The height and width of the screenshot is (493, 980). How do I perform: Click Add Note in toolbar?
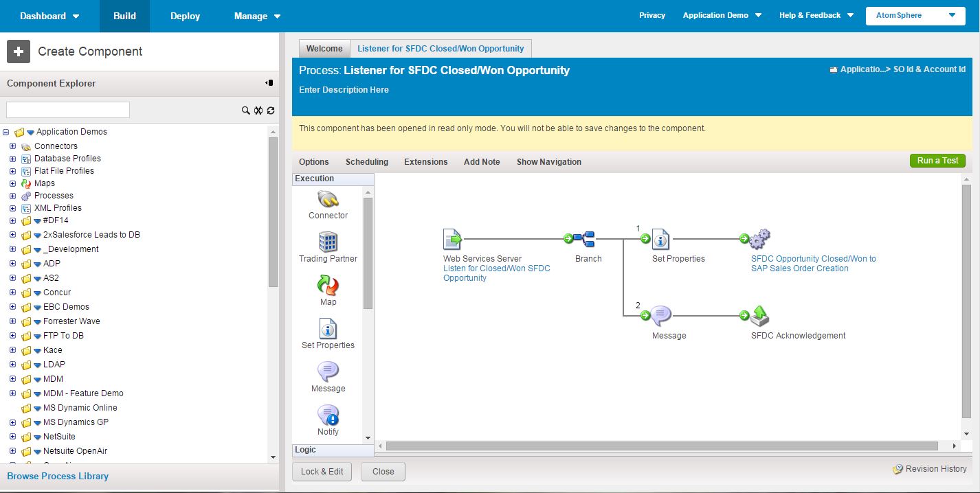[x=482, y=162]
